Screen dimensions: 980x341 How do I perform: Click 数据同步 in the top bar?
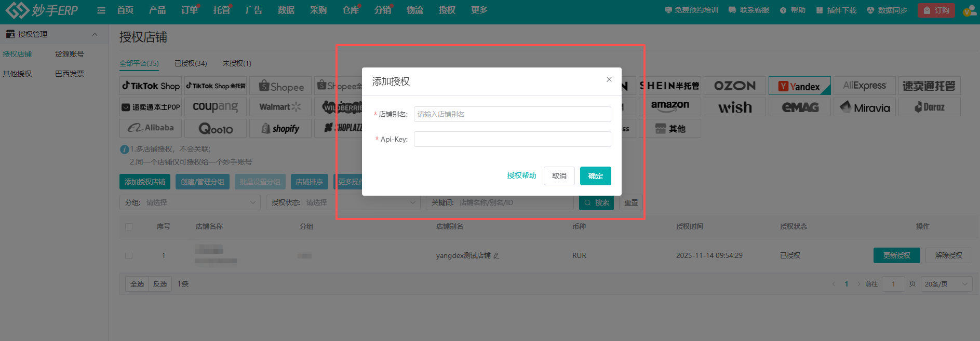tap(887, 10)
